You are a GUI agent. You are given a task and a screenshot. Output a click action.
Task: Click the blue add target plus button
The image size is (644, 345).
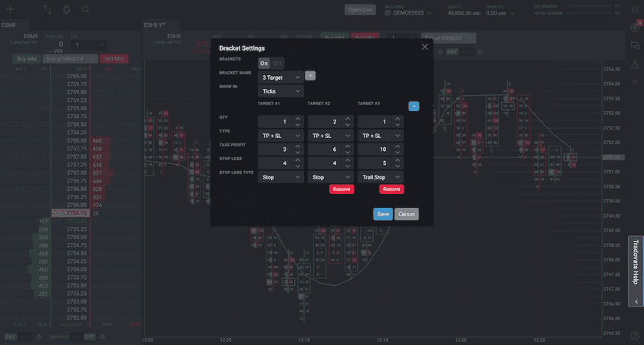[x=414, y=106]
